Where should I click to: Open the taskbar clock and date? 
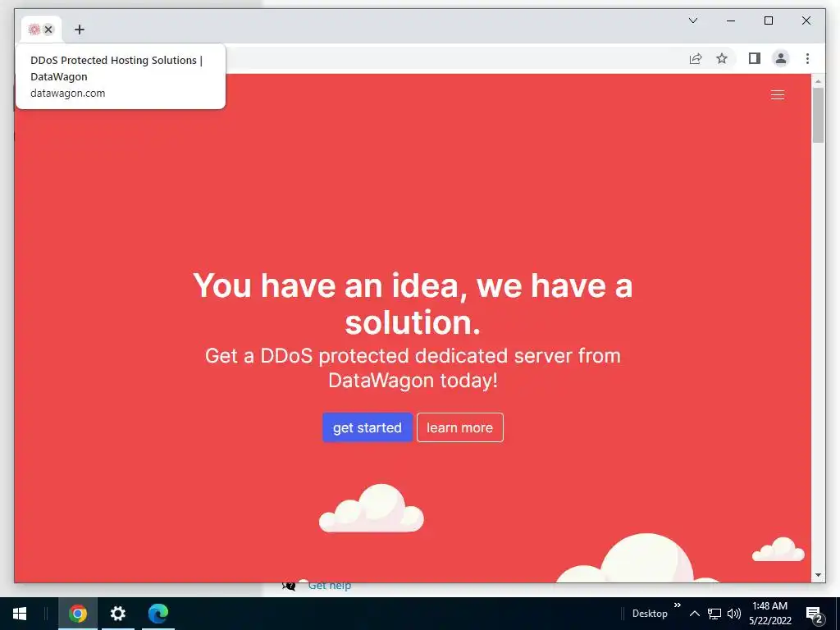[x=769, y=614]
